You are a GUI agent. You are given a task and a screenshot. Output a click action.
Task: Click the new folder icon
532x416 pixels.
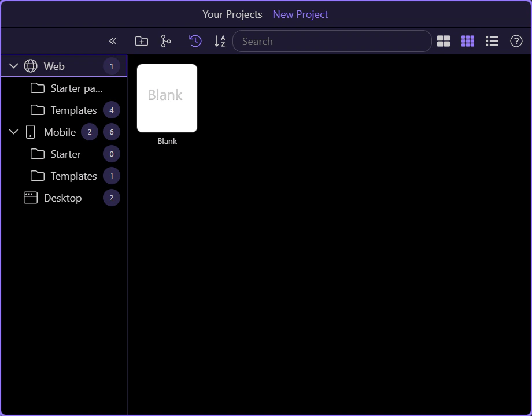tap(141, 41)
